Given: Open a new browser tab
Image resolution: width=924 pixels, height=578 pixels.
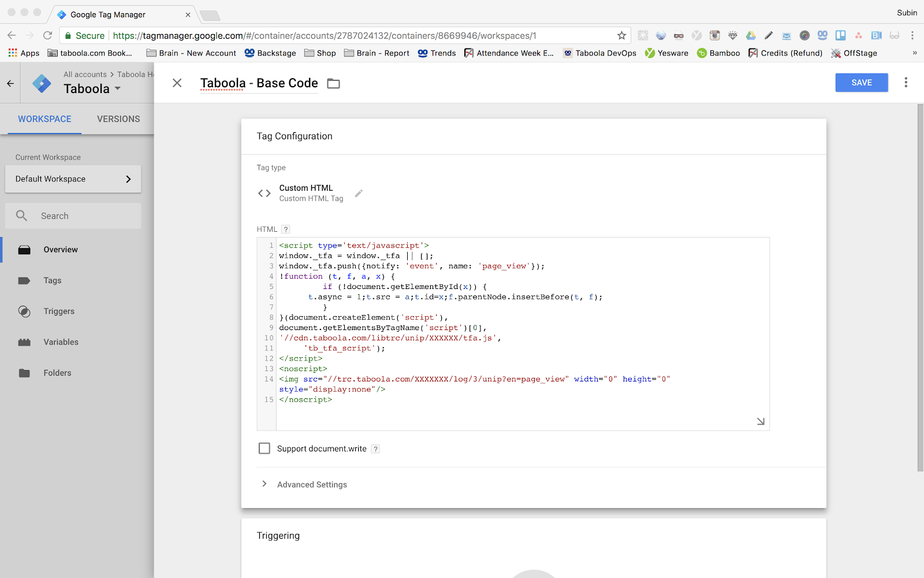Looking at the screenshot, I should (210, 15).
